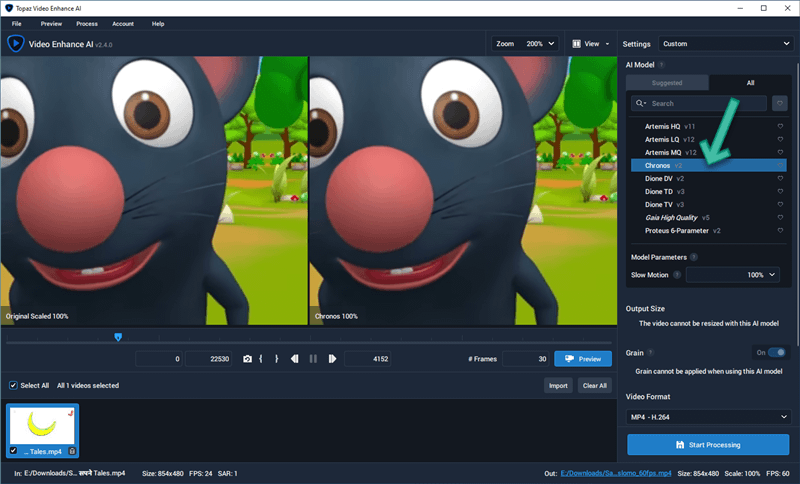Image resolution: width=800 pixels, height=484 pixels.
Task: Select the Artemis MQ v12 model
Action: 708,152
